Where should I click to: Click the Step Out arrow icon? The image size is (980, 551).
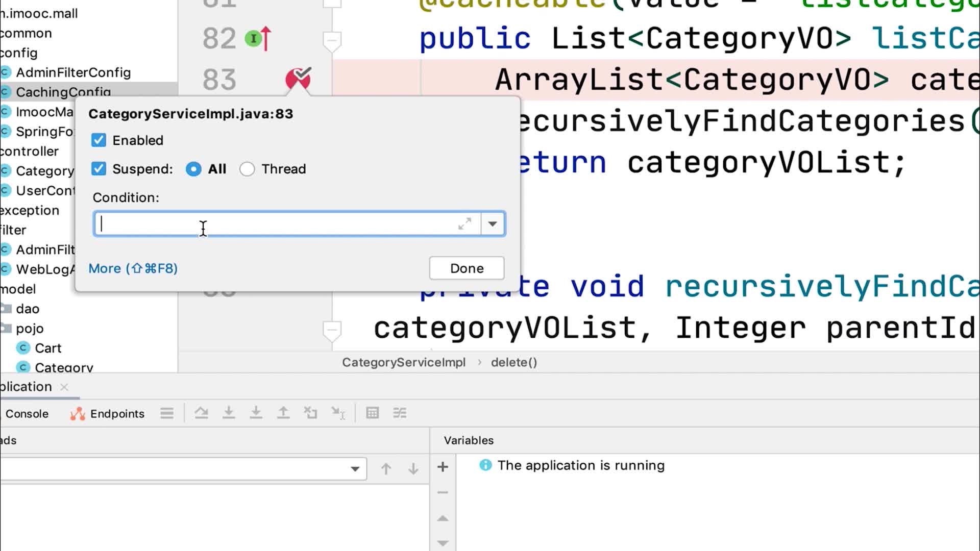tap(283, 413)
